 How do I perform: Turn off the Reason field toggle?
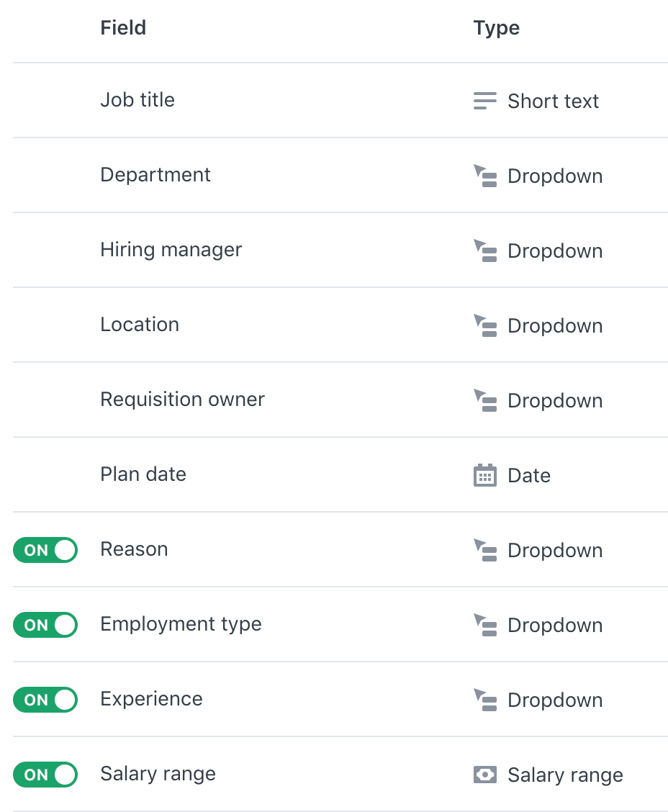click(45, 551)
